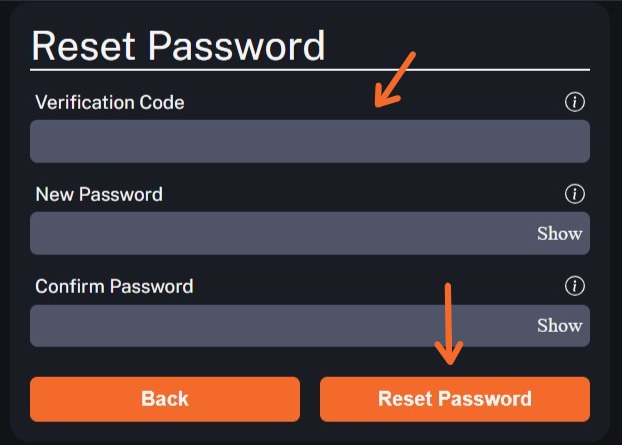Click the Verification Code info icon

574,102
